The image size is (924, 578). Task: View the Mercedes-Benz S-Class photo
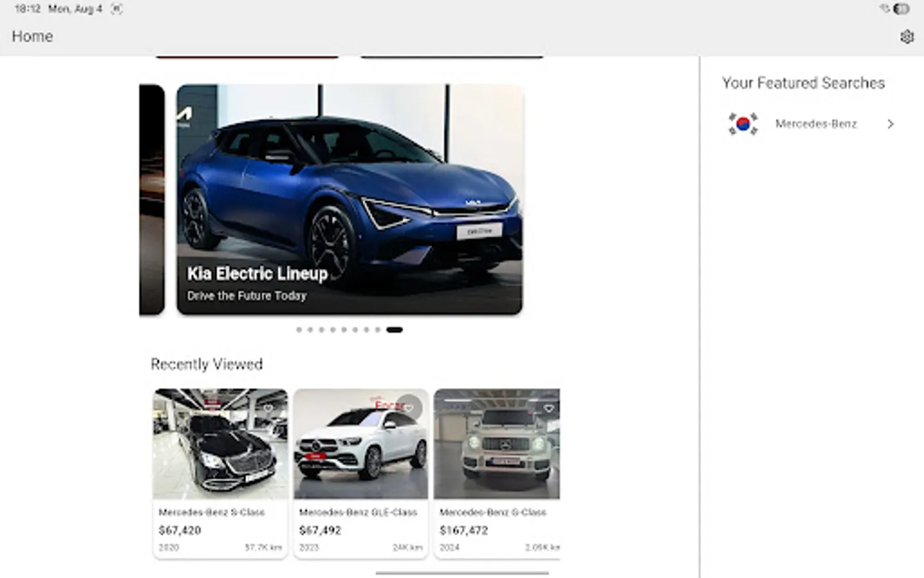220,444
